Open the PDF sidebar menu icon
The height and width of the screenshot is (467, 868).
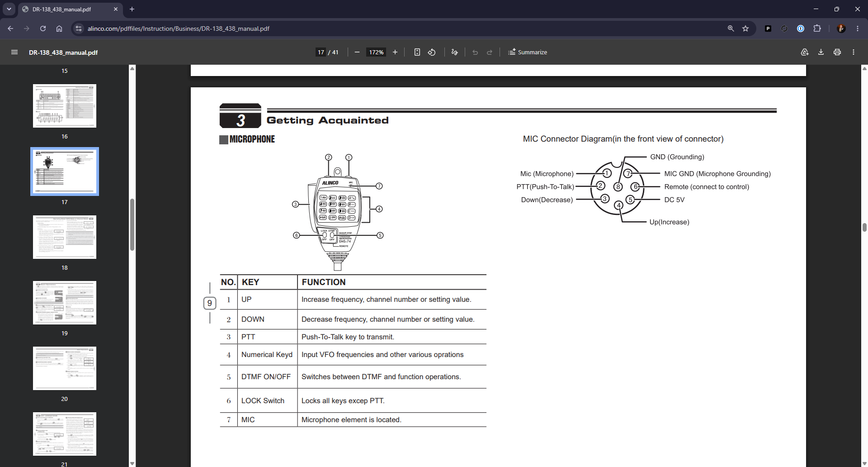14,52
